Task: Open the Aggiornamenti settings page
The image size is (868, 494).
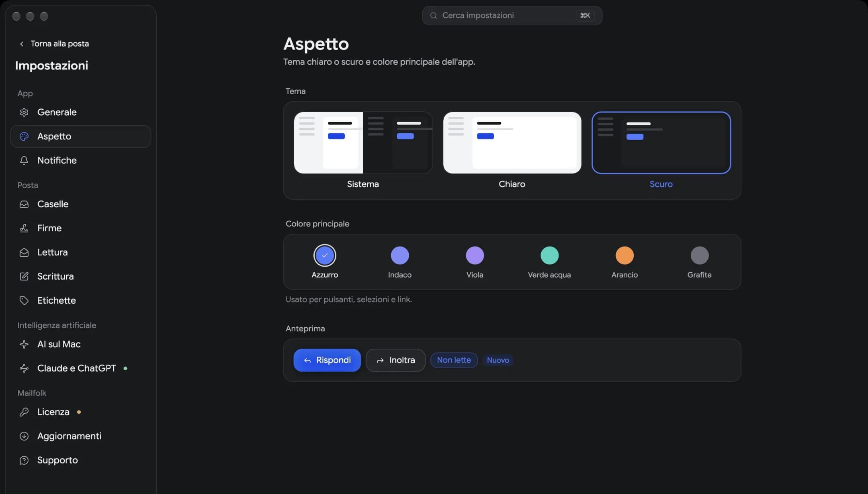Action: (81, 436)
